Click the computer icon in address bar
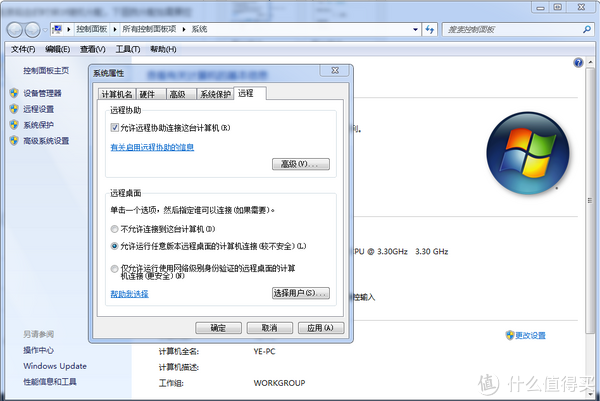Image resolution: width=600 pixels, height=401 pixels. click(57, 29)
